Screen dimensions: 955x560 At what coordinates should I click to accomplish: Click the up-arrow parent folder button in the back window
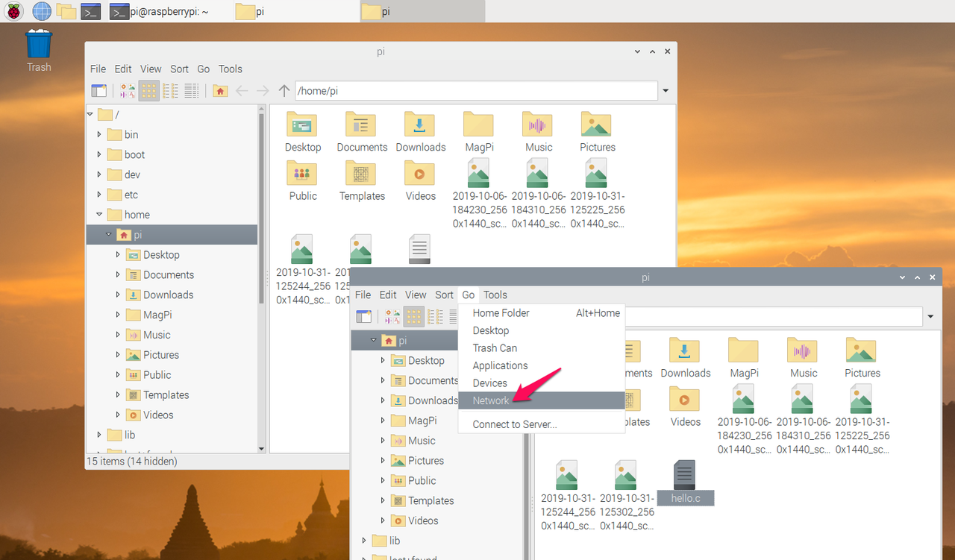284,91
